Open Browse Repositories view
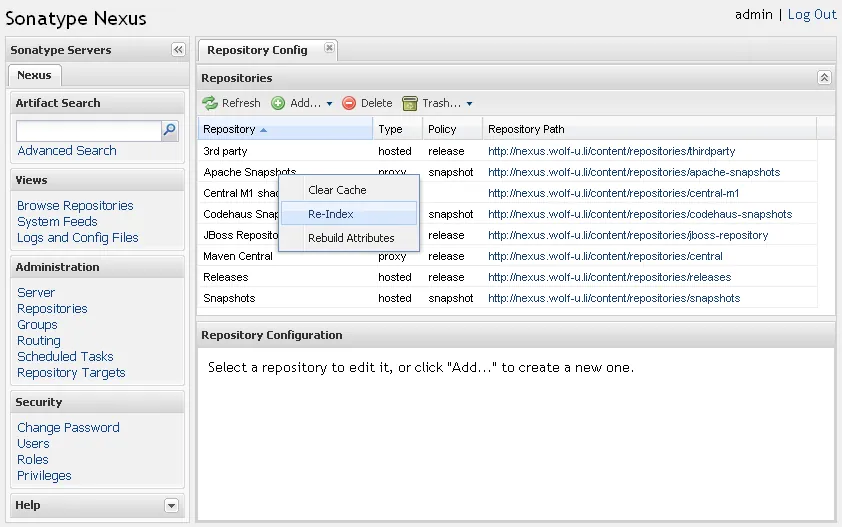This screenshot has height=527, width=842. click(x=75, y=206)
